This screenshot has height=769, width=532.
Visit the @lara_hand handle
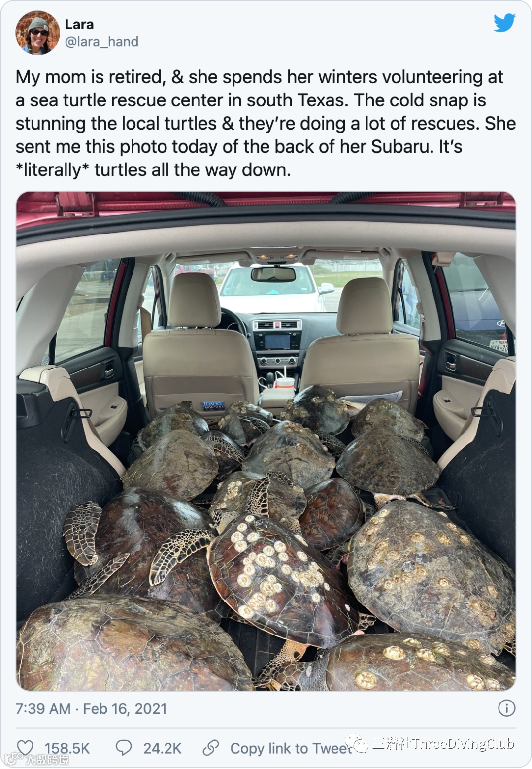coord(101,42)
